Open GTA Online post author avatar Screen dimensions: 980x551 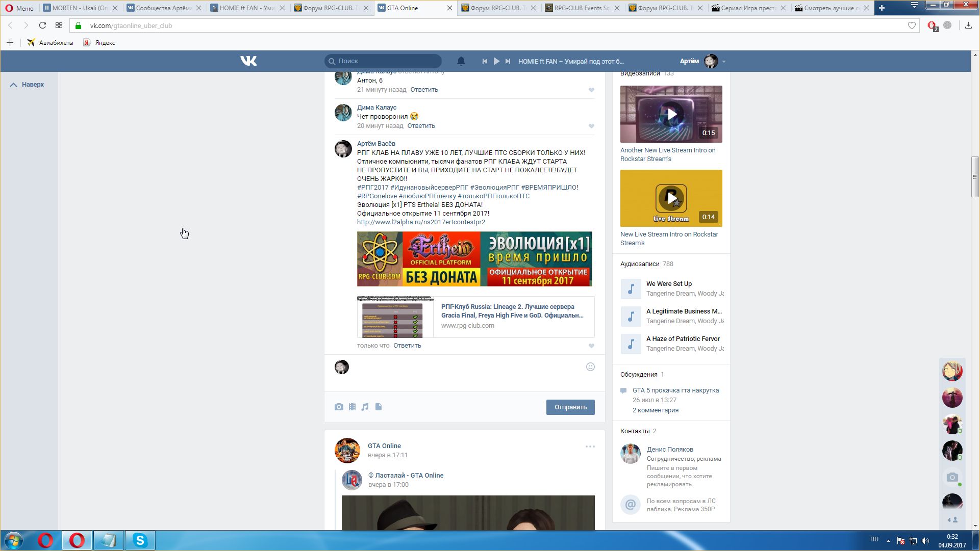pyautogui.click(x=347, y=450)
